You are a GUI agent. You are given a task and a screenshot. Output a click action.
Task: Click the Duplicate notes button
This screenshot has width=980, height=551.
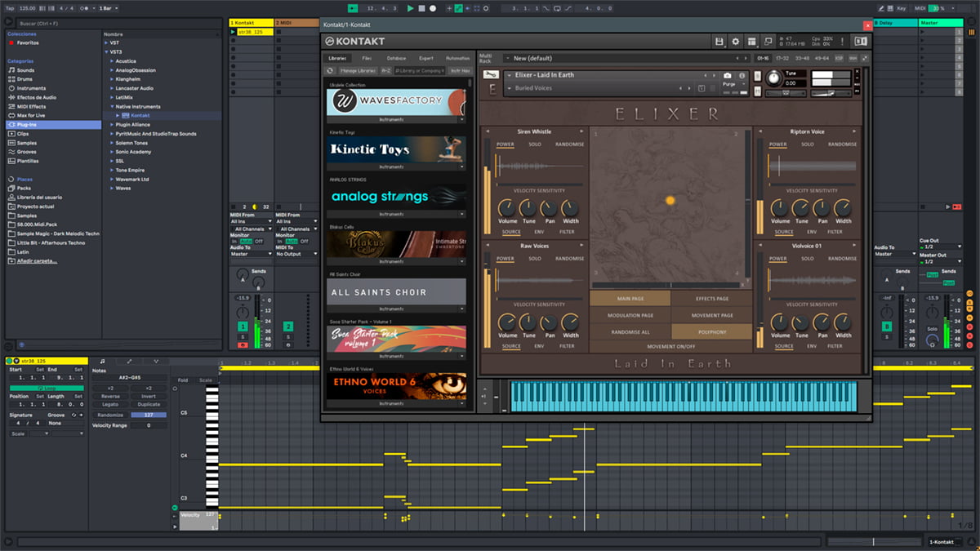[149, 404]
